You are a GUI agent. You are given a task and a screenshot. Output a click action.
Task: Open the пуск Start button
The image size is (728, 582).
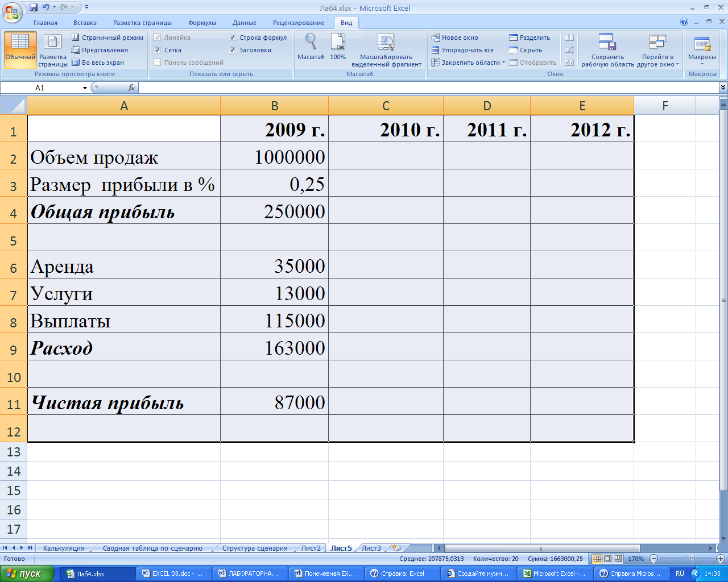pos(27,573)
